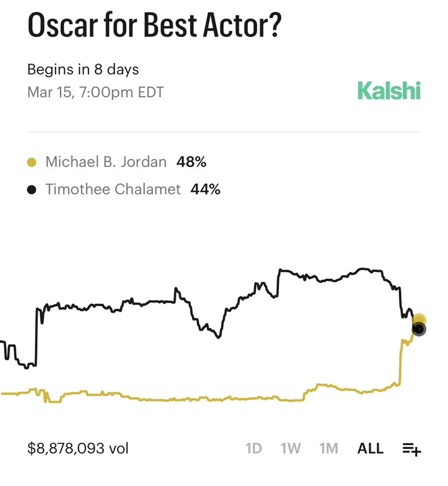Viewport: 448px width, 486px height.
Task: Click the Kalshi logo
Action: (389, 91)
